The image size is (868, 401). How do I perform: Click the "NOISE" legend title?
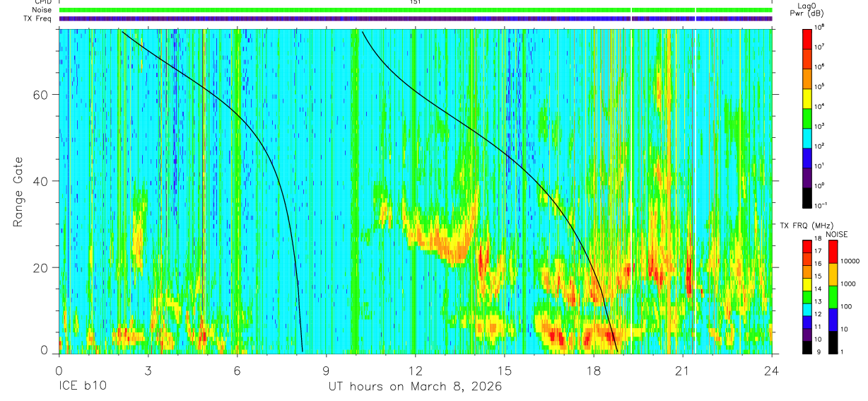click(837, 234)
